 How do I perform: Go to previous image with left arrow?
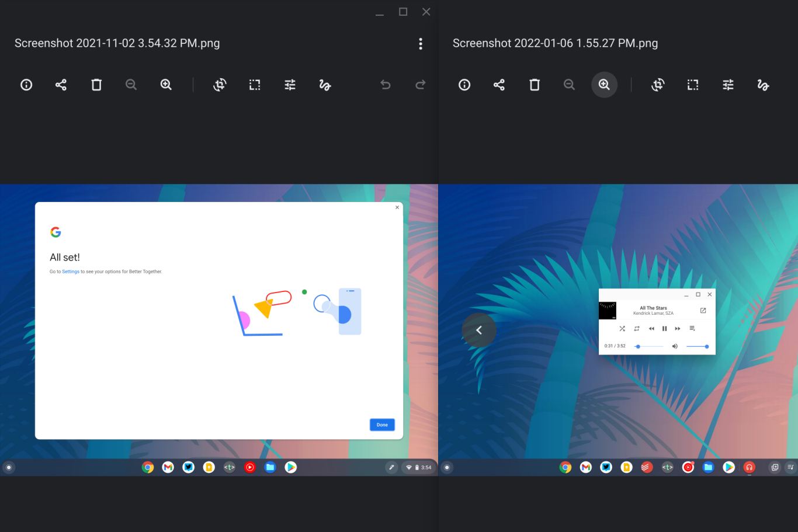point(479,331)
